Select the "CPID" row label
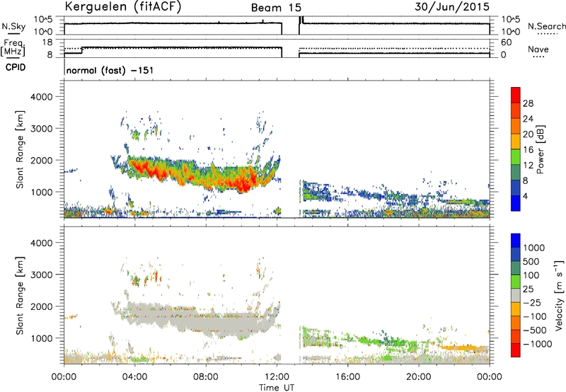This screenshot has height=392, width=566. 16,67
